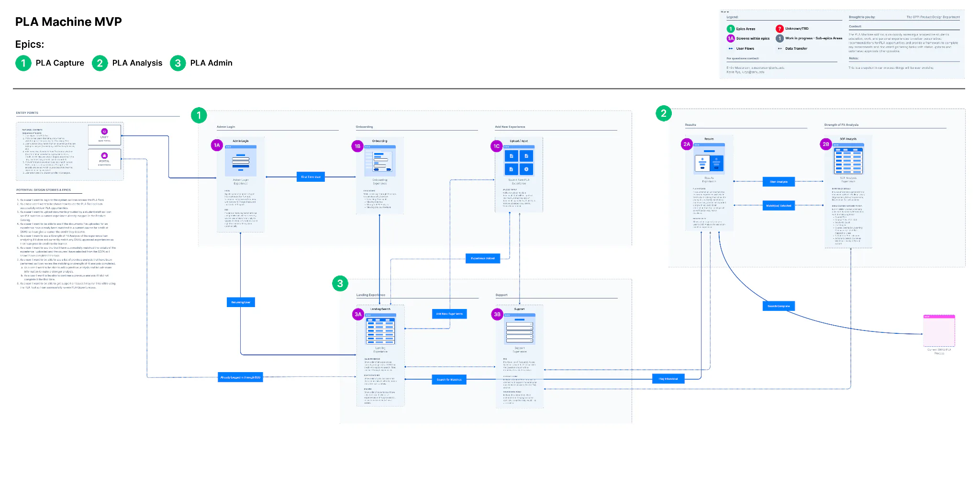The image size is (980, 485).
Task: Select the purple 1C Upload/Input badge
Action: pyautogui.click(x=496, y=146)
